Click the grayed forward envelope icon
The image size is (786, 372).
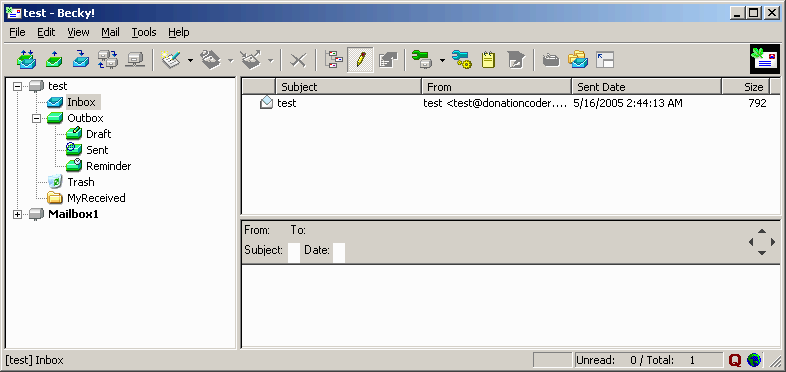(x=251, y=60)
